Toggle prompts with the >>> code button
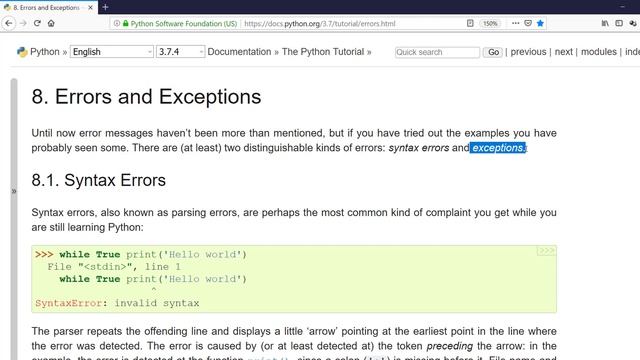 point(546,251)
